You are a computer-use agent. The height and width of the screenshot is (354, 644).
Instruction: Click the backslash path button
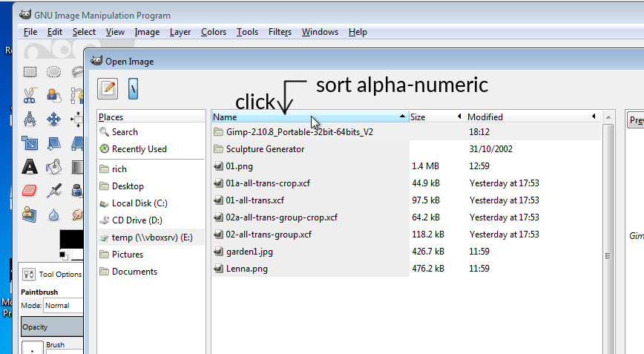134,88
